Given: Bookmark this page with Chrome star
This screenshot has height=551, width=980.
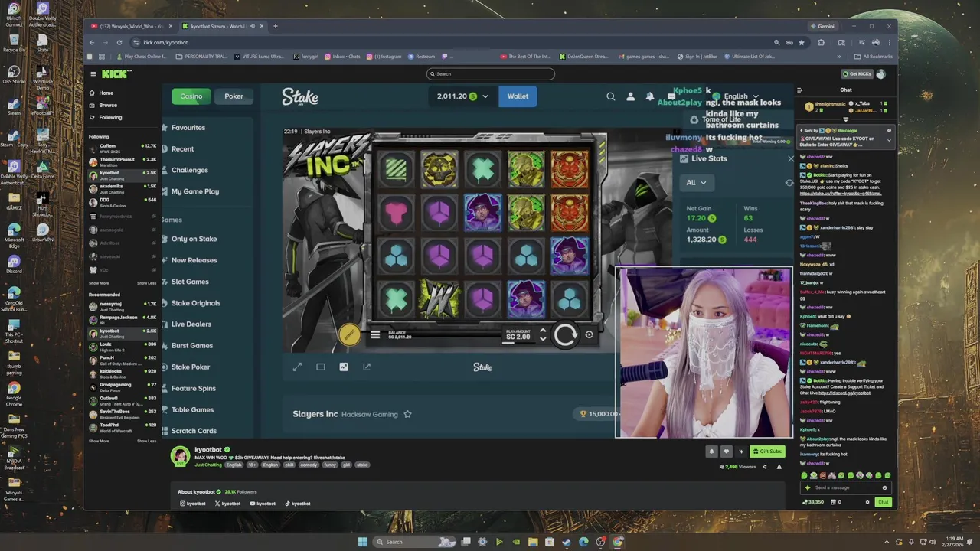Looking at the screenshot, I should click(x=802, y=42).
